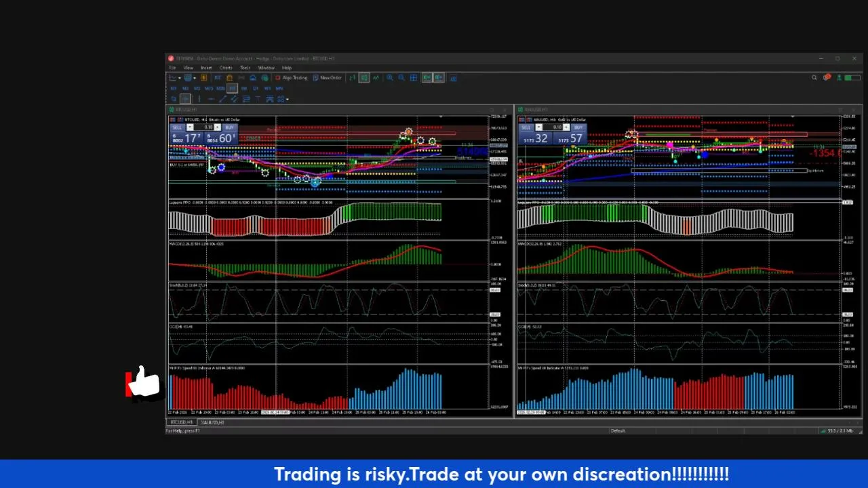This screenshot has height=488, width=868.
Task: Select the H1 timeframe
Action: [233, 88]
